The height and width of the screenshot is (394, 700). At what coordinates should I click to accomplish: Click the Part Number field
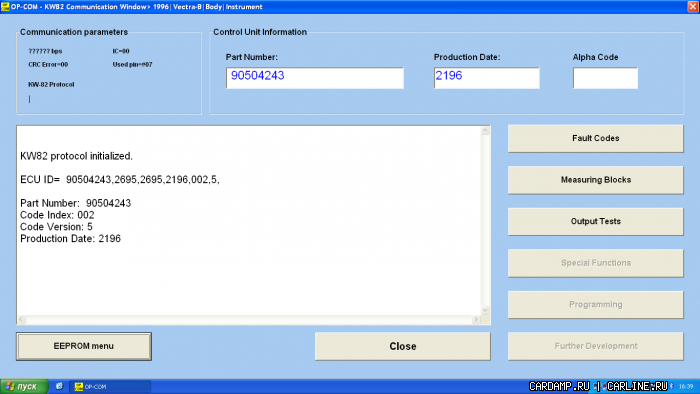point(315,78)
